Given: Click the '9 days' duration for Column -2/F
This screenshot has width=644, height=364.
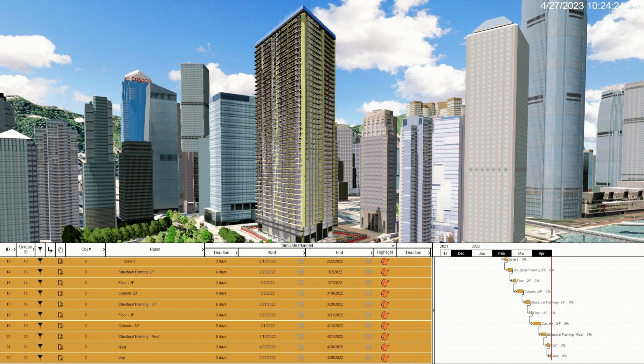Looking at the screenshot, I should [x=221, y=293].
